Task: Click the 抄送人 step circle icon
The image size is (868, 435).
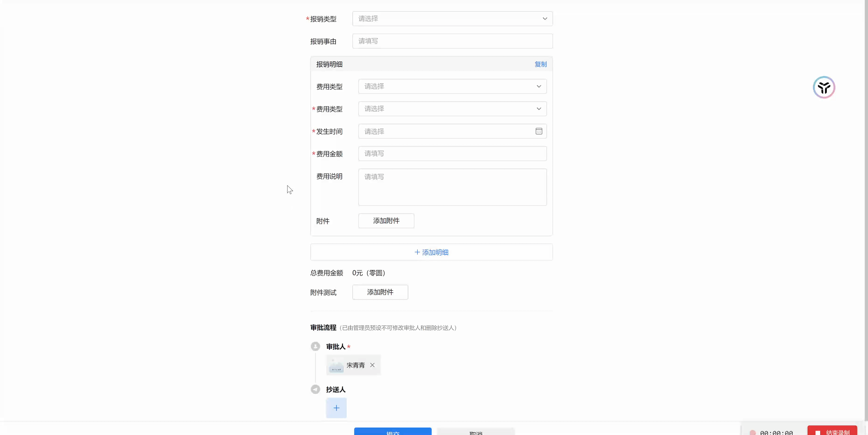Action: point(315,389)
